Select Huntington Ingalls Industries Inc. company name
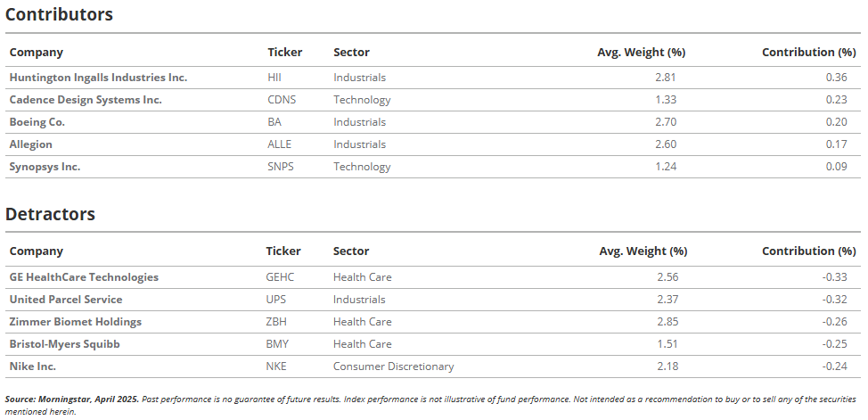 98,78
